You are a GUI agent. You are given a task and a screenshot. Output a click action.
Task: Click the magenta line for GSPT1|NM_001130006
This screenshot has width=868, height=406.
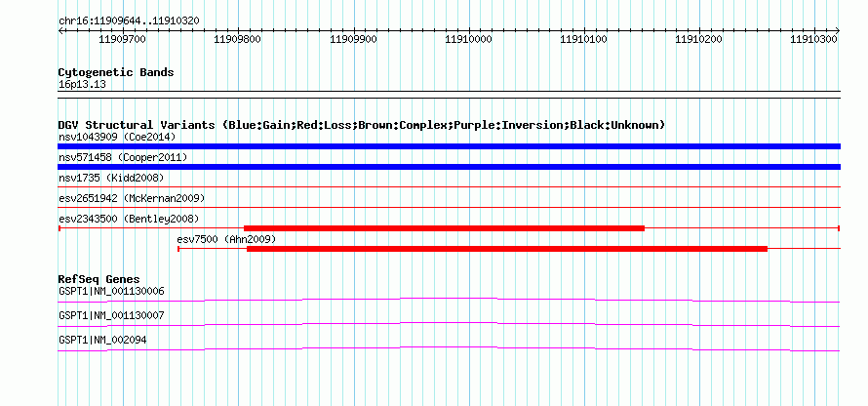point(449,301)
